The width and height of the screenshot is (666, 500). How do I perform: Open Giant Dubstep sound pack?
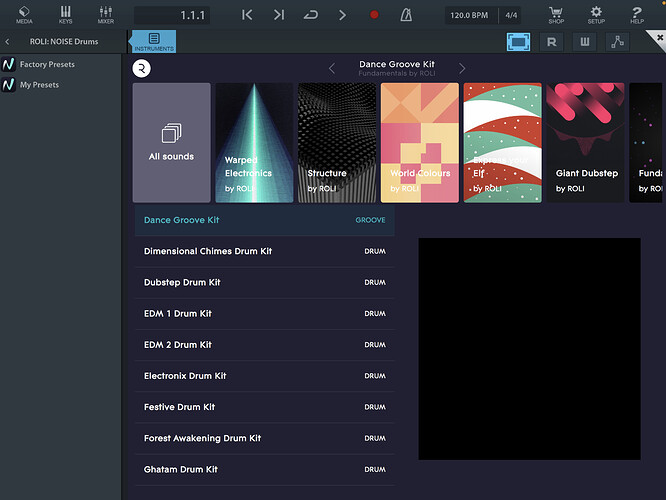(585, 143)
